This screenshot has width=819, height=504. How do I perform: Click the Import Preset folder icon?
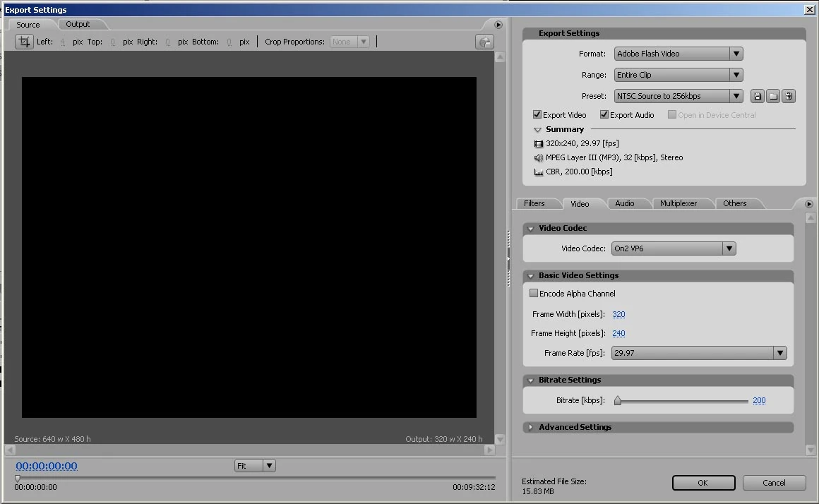[x=773, y=97]
